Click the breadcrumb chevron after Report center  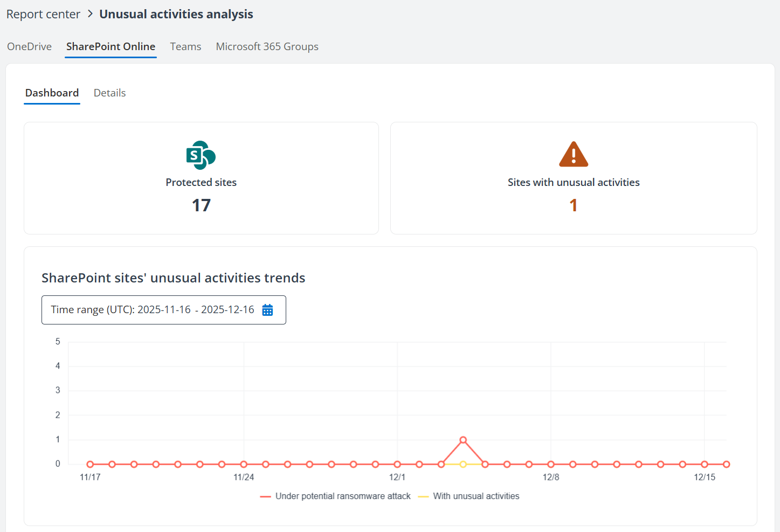coord(90,14)
